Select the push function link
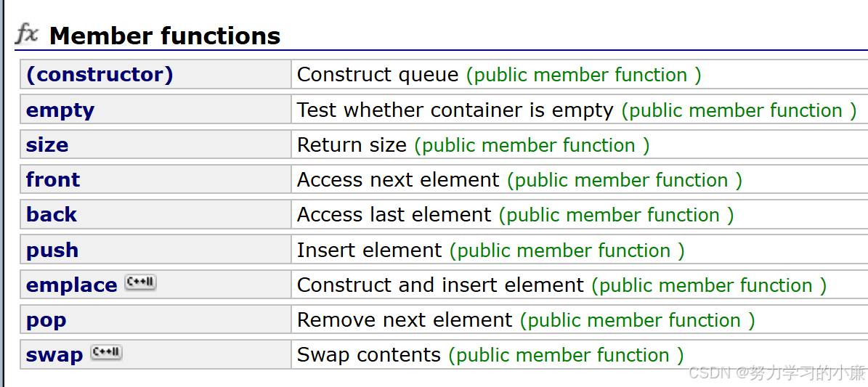This screenshot has width=868, height=387. (52, 250)
